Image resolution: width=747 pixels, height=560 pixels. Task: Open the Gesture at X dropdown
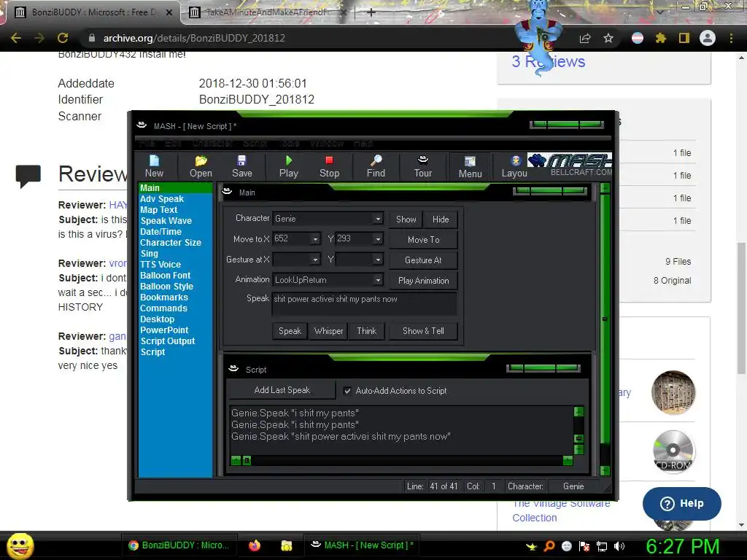pos(315,260)
